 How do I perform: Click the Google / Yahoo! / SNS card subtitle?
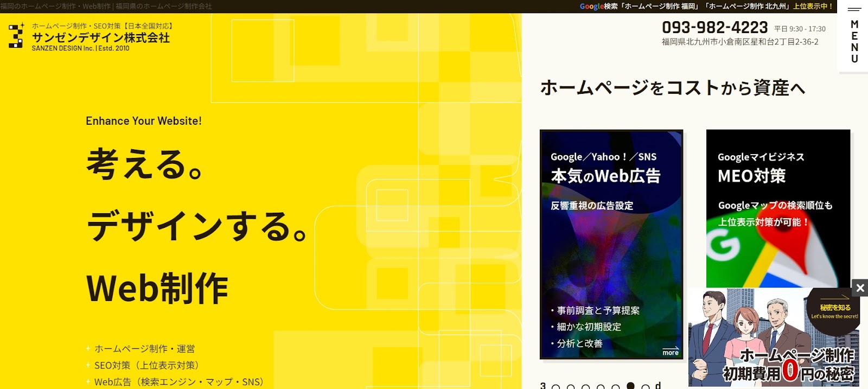click(x=603, y=157)
